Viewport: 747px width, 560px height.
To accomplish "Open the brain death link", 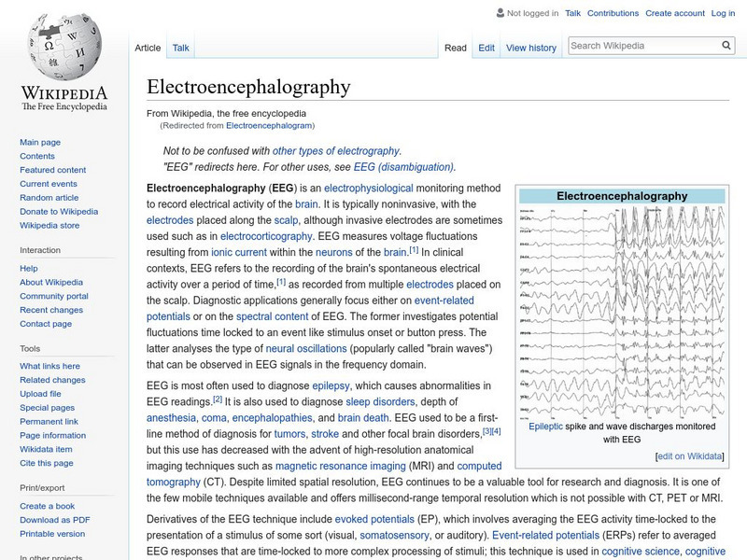I will tap(363, 418).
